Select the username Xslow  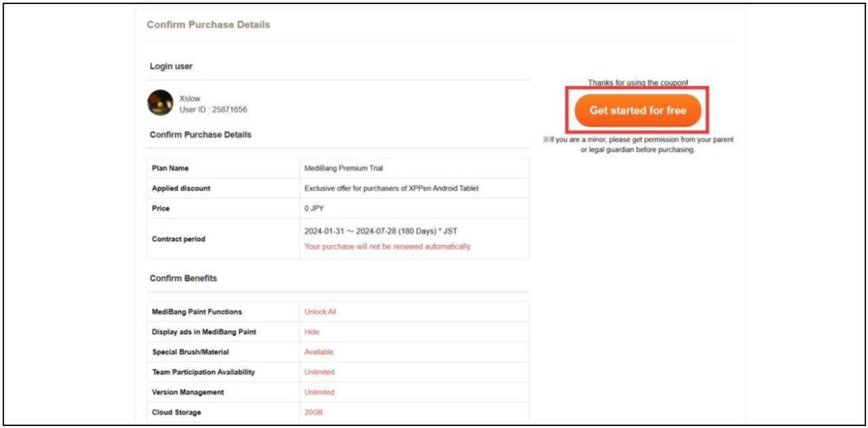coord(190,99)
